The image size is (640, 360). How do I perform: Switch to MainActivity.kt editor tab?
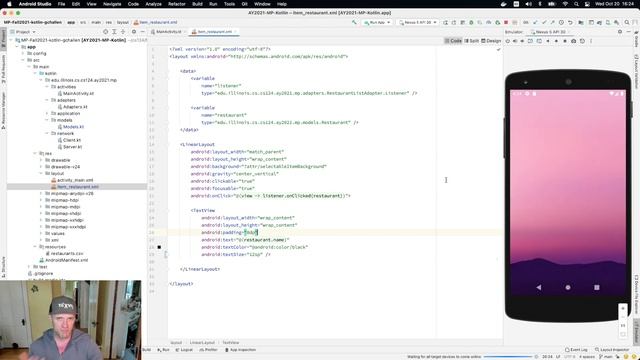coord(168,31)
